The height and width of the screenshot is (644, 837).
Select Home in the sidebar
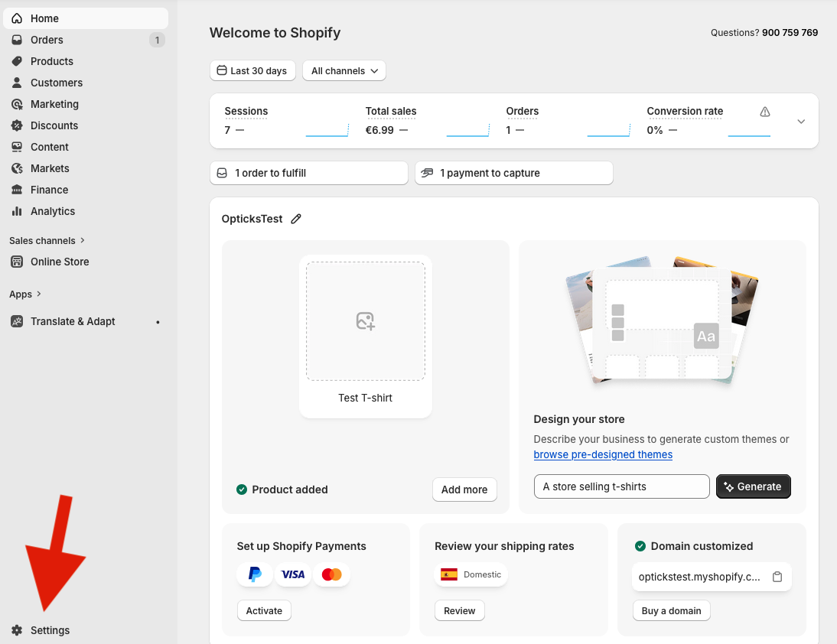click(17, 18)
